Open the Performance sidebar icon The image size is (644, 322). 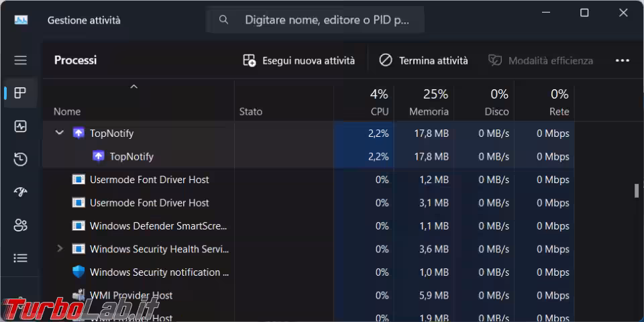tap(20, 126)
